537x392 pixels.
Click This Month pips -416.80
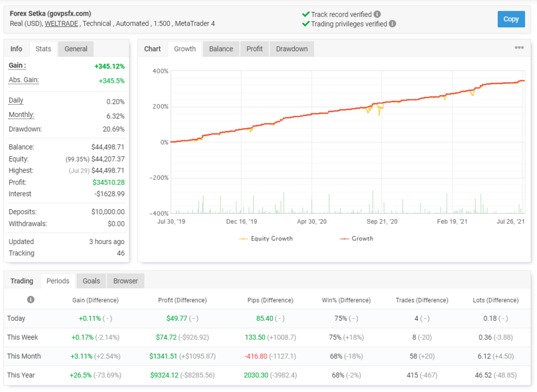[256, 356]
